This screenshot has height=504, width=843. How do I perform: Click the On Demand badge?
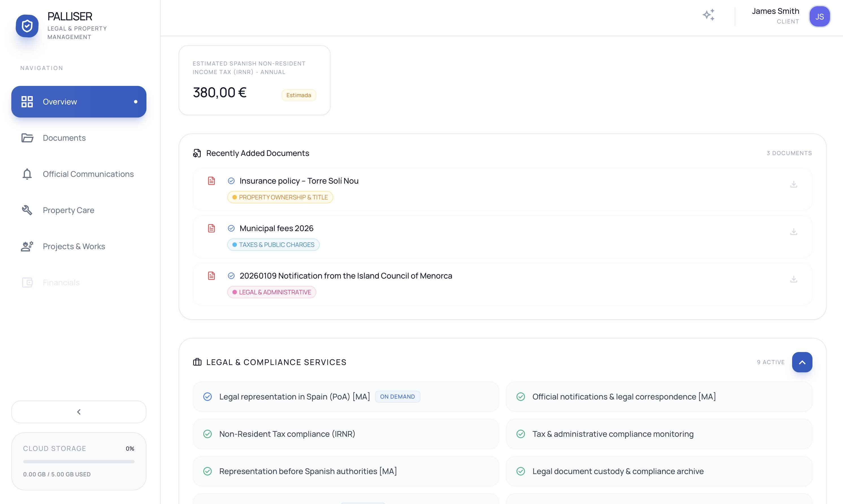click(397, 397)
